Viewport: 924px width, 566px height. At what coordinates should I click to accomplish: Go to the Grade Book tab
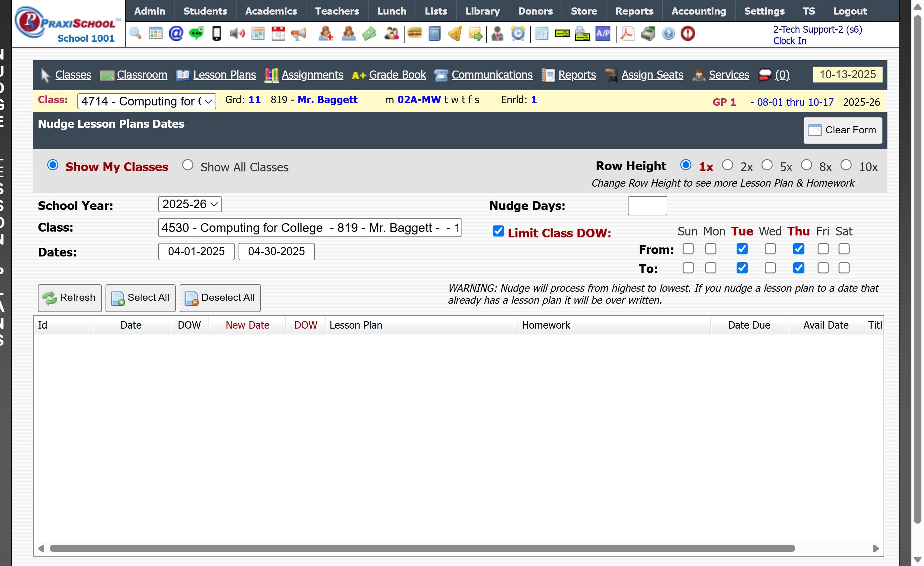397,75
